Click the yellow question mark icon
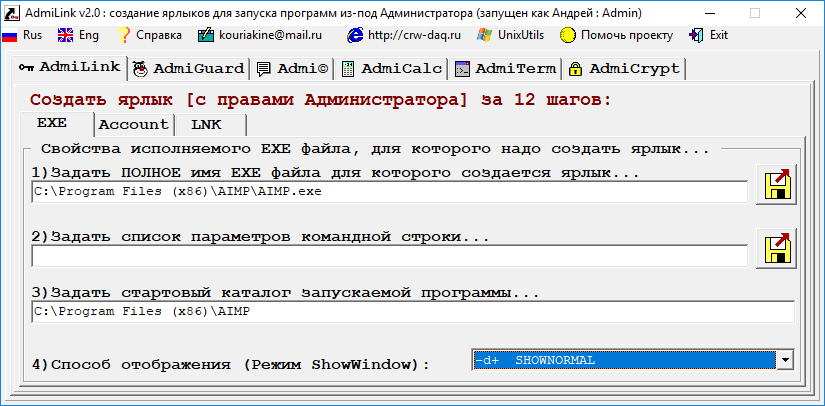 click(x=123, y=35)
